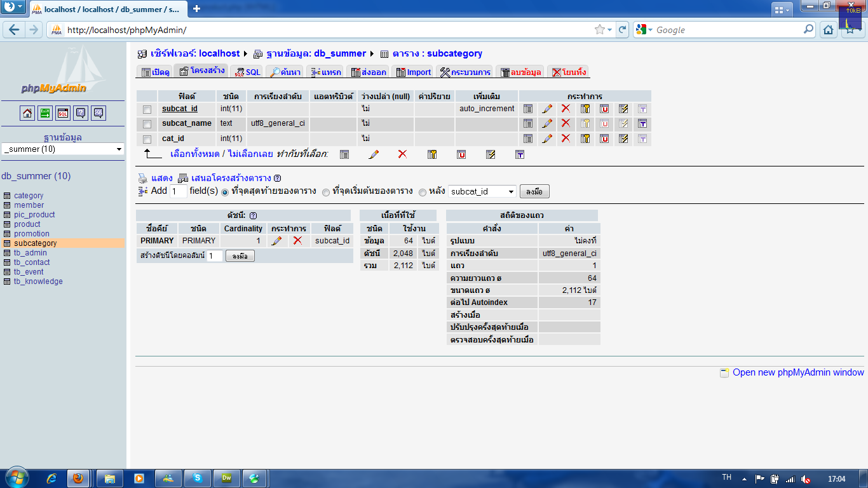
Task: Open the Search tab (ค้นหา)
Action: 285,72
